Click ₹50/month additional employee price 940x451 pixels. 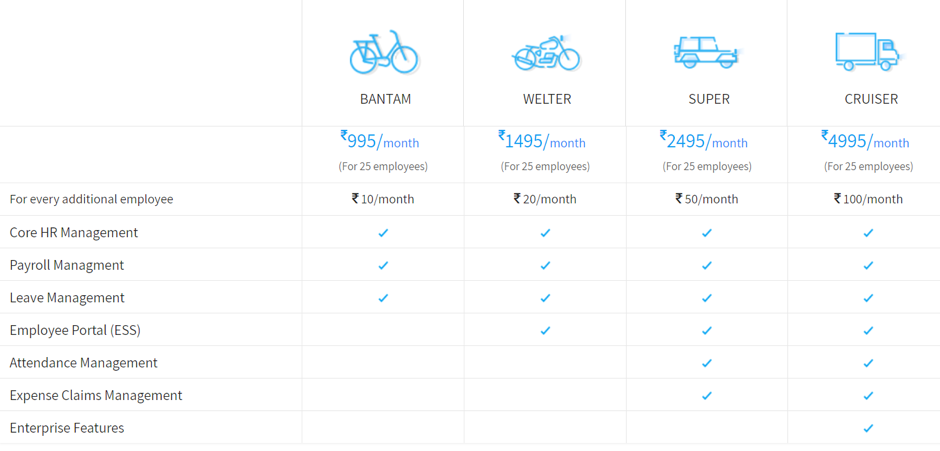click(707, 199)
